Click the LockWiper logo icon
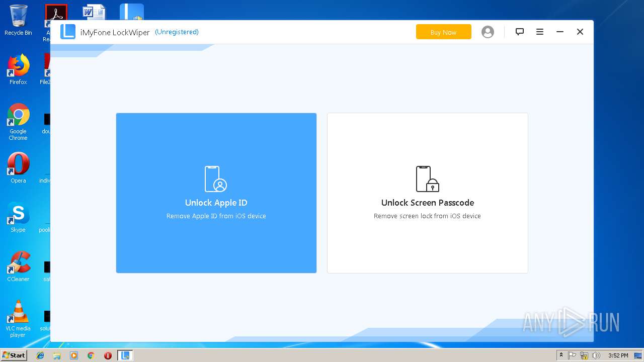644x362 pixels. point(68,32)
